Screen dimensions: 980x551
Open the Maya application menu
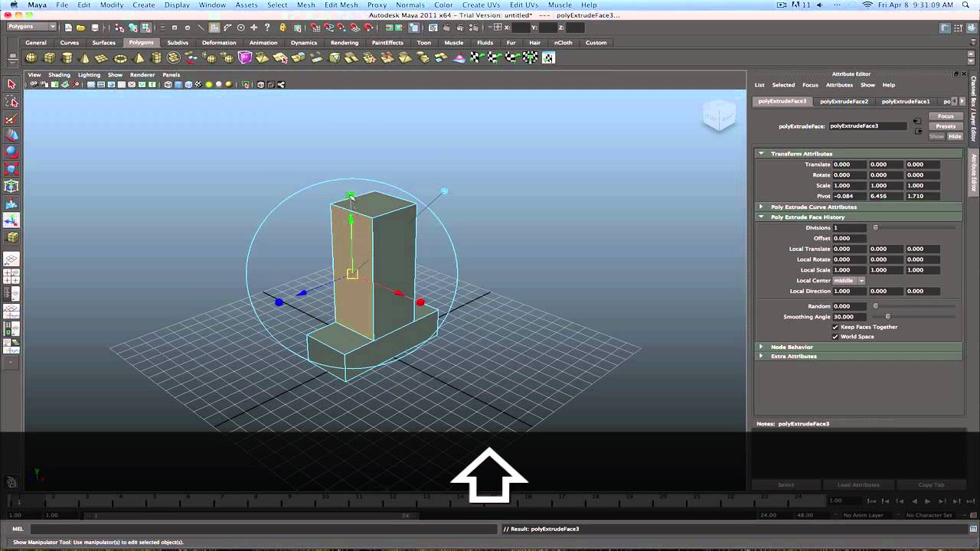click(x=37, y=5)
